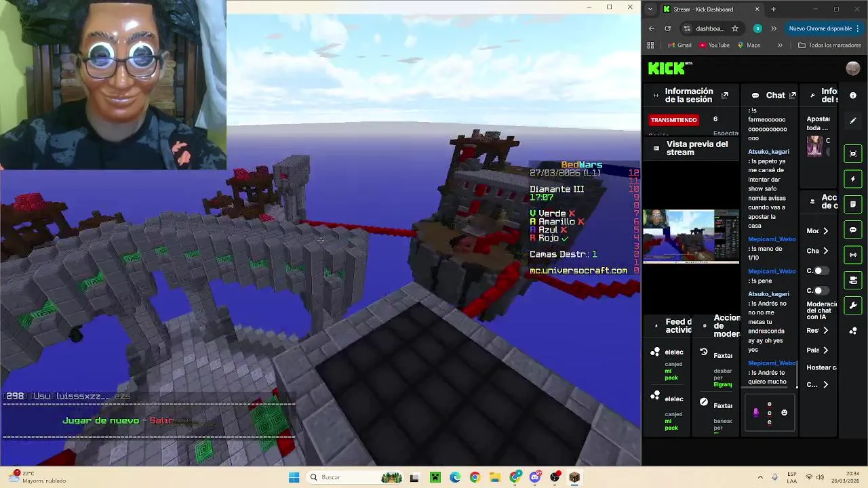The image size is (868, 488).
Task: Open the Maps bookmark
Action: (x=749, y=45)
